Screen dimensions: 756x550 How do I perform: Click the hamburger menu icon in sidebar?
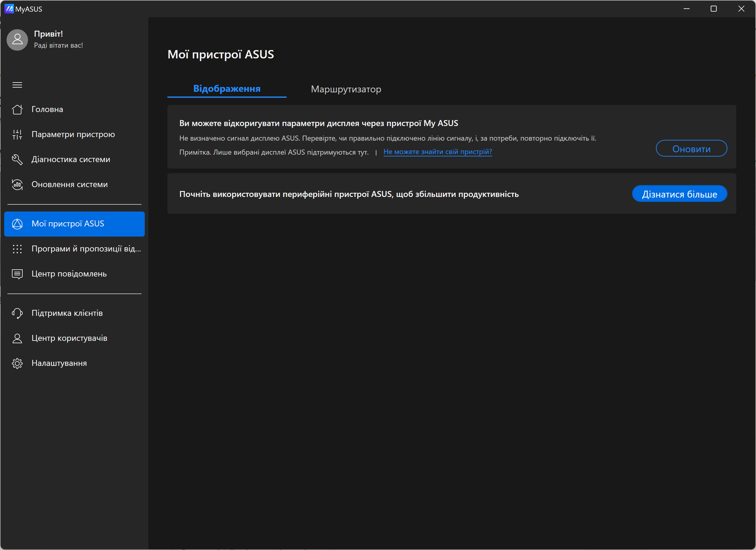17,85
